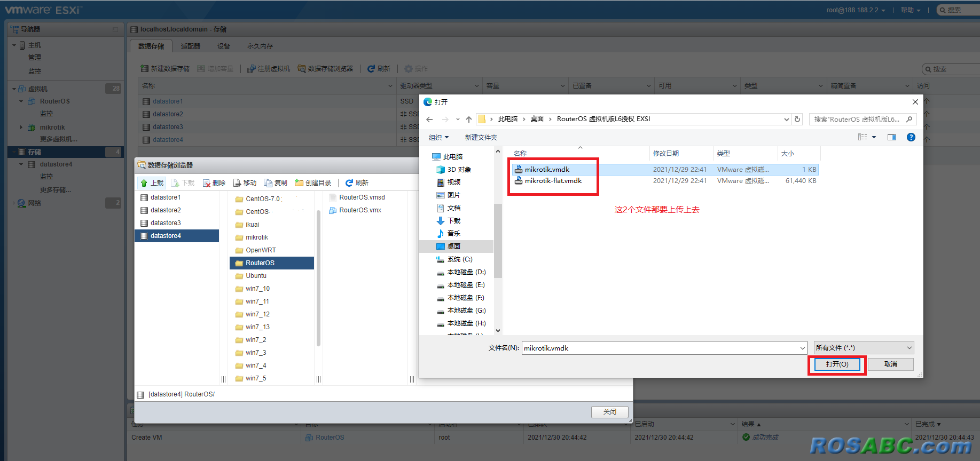The height and width of the screenshot is (461, 980).
Task: Open the view options dropdown in file dialog
Action: 874,137
